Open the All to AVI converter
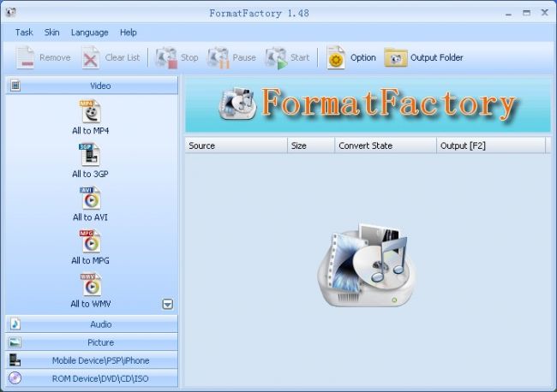 90,199
